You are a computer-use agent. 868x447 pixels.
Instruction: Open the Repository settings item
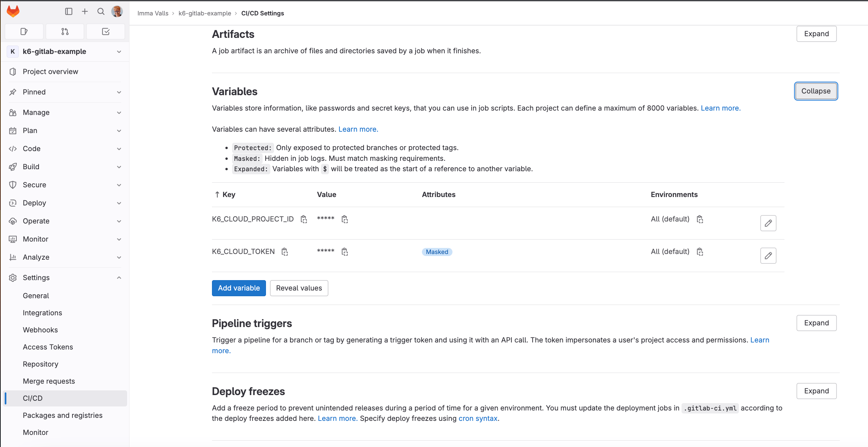41,364
